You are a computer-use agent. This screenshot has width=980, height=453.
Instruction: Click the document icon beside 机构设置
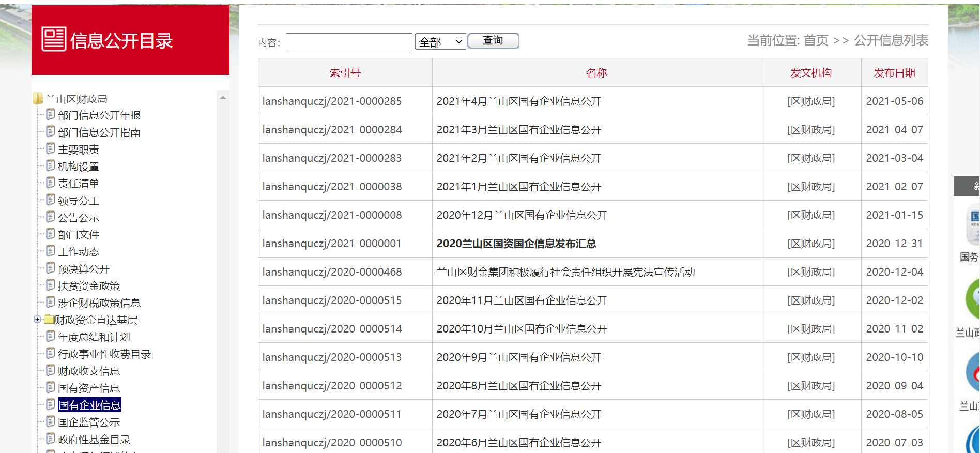point(50,165)
